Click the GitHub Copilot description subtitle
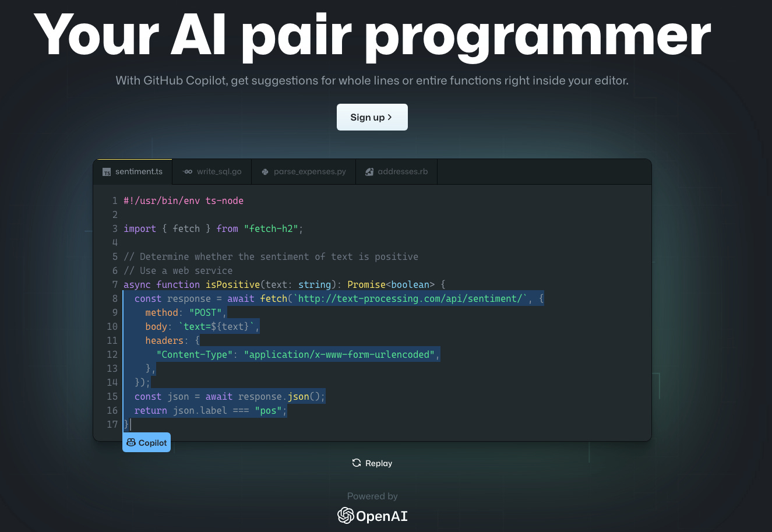The image size is (772, 532). (372, 80)
